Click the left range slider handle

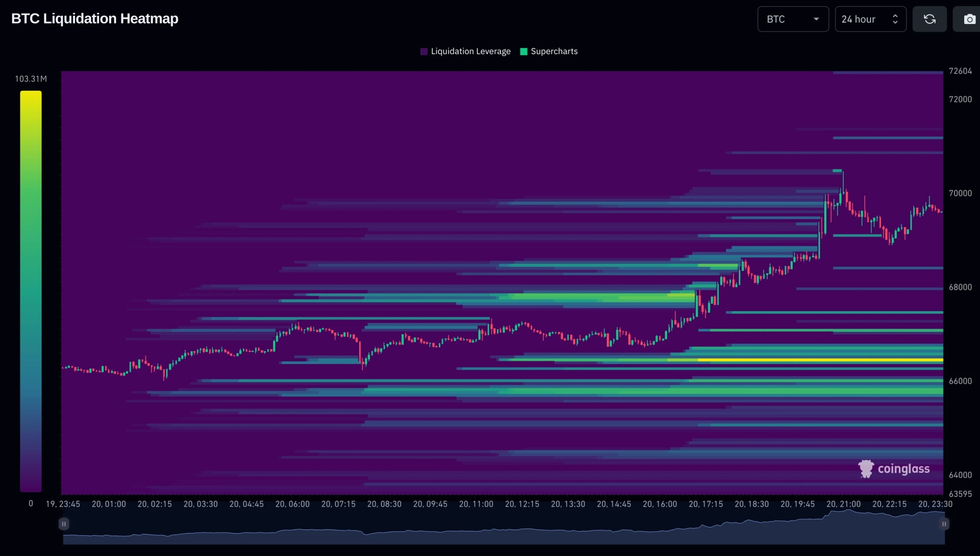64,524
